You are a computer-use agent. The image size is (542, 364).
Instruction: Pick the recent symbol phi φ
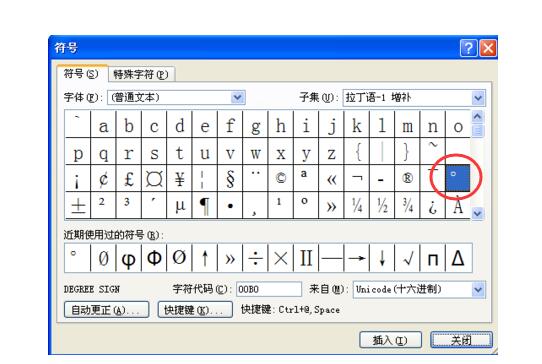(129, 258)
